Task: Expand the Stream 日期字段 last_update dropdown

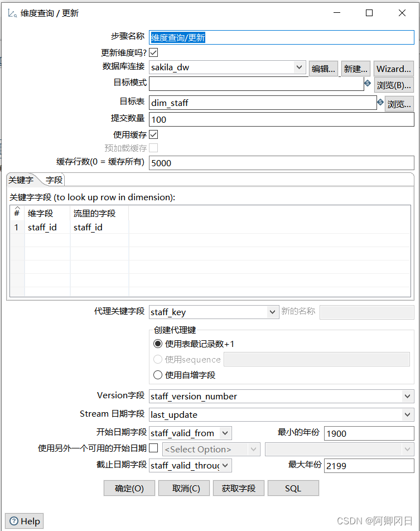Action: [407, 414]
